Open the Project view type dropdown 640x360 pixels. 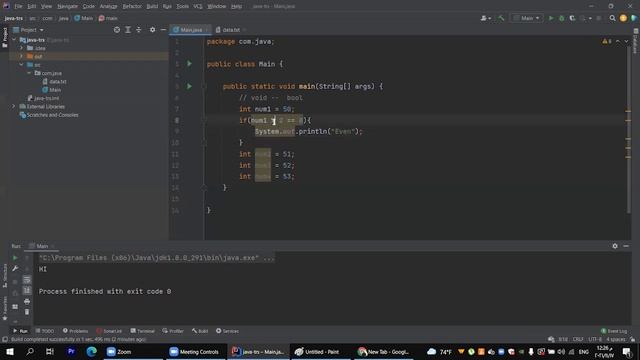pos(28,30)
